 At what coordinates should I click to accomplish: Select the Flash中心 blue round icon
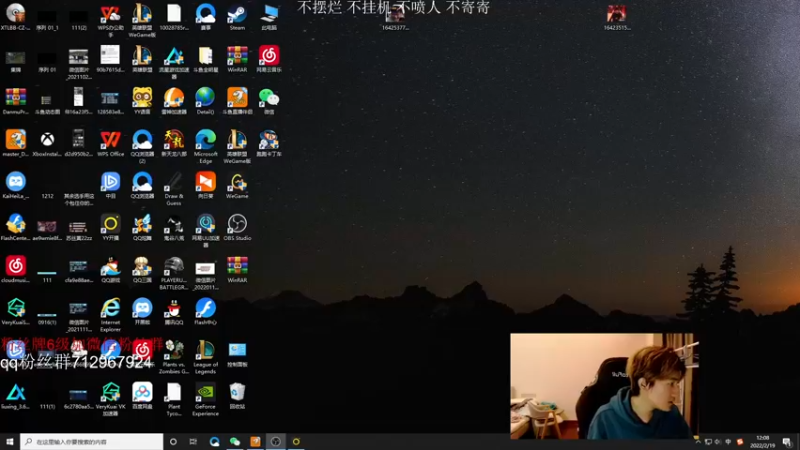[206, 311]
